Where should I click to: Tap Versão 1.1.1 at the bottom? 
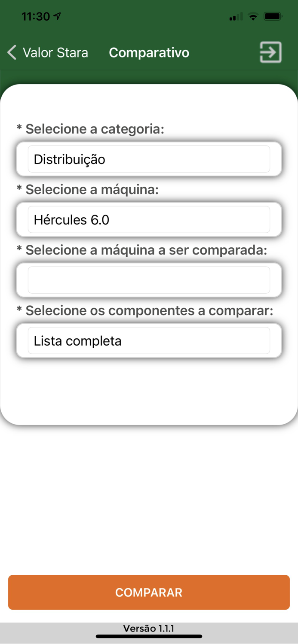point(149,628)
